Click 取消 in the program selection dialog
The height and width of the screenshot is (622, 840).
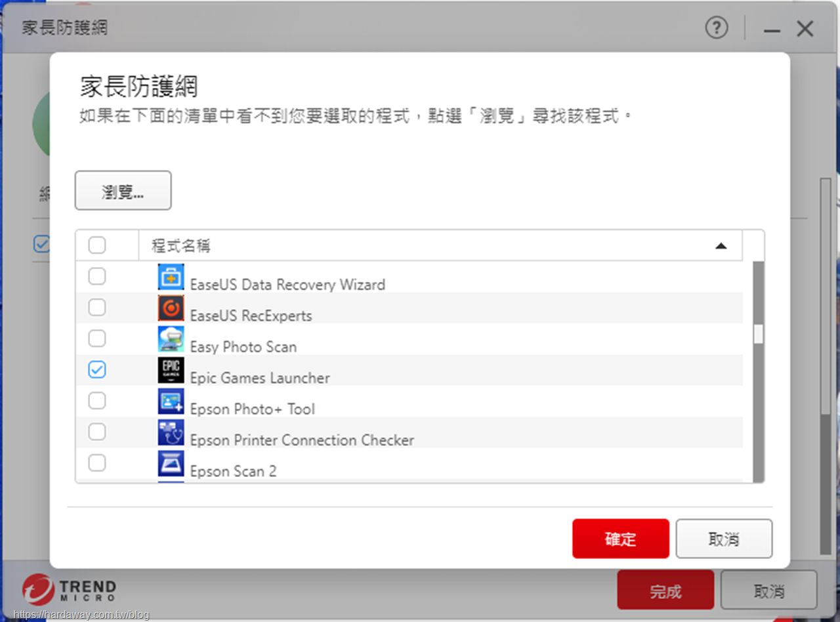point(724,539)
